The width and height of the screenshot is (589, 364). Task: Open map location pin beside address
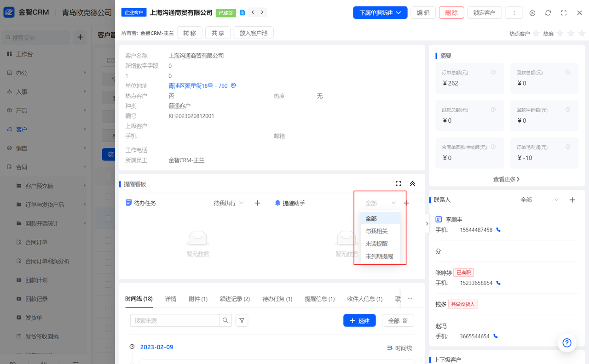tap(233, 85)
